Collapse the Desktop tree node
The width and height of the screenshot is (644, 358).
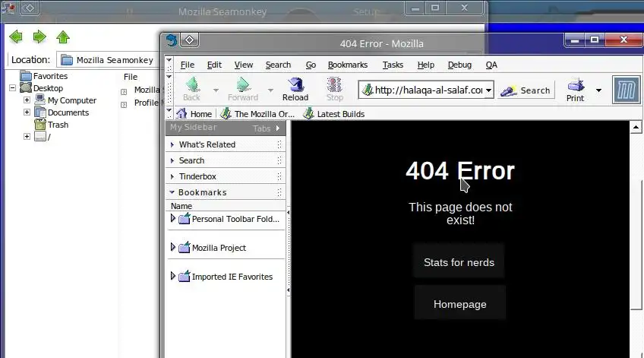click(x=12, y=88)
